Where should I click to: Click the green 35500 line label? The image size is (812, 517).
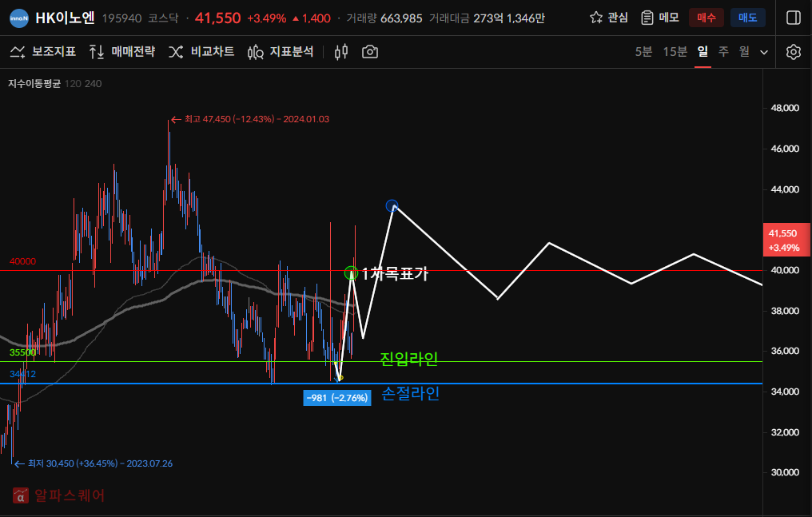[x=23, y=353]
